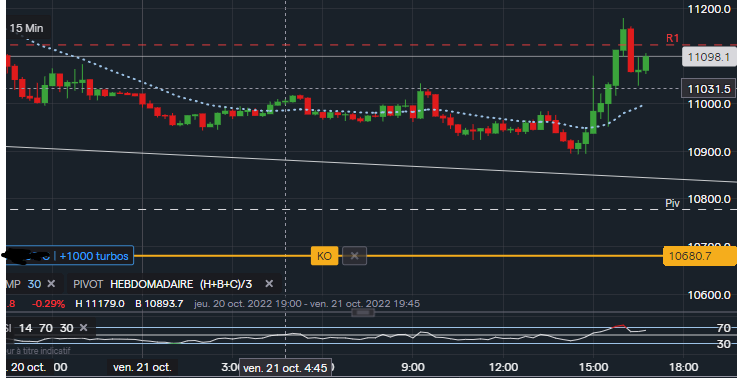Image resolution: width=737 pixels, height=378 pixels.
Task: Click the 12:00 time axis label
Action: point(502,367)
